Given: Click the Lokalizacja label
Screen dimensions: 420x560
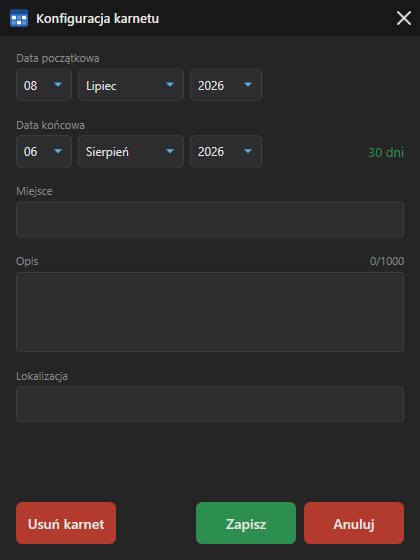Looking at the screenshot, I should 42,376.
